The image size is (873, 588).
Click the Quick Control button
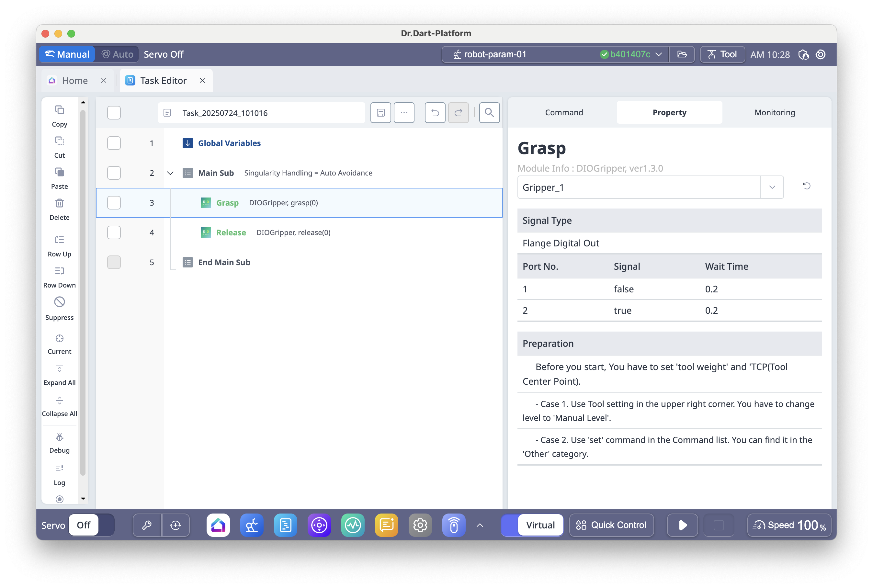coord(611,525)
